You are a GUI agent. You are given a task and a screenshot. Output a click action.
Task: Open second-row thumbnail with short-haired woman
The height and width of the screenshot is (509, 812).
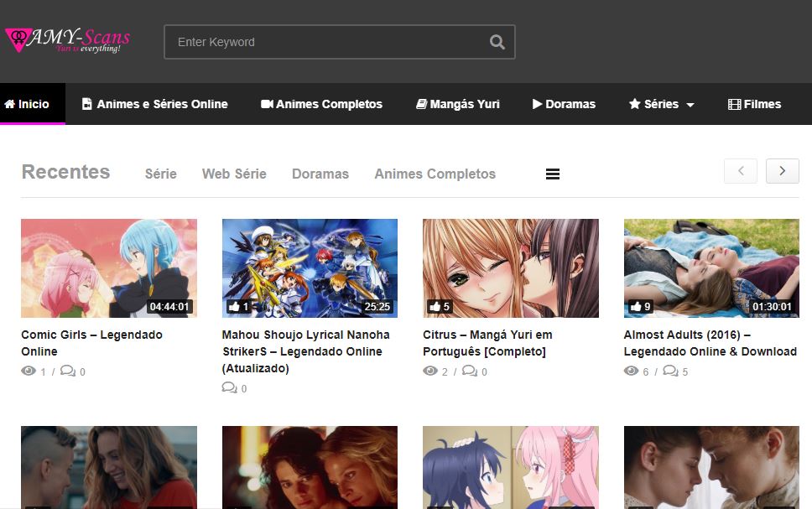click(109, 467)
